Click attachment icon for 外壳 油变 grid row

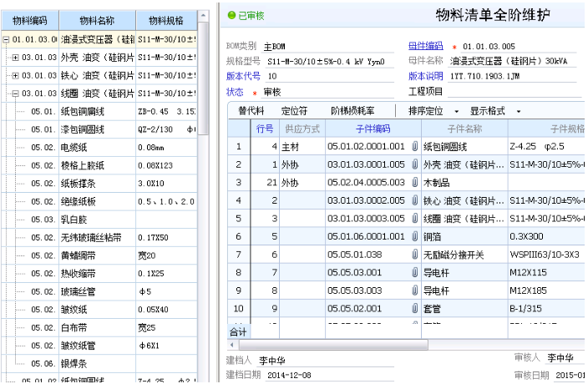pyautogui.click(x=415, y=164)
